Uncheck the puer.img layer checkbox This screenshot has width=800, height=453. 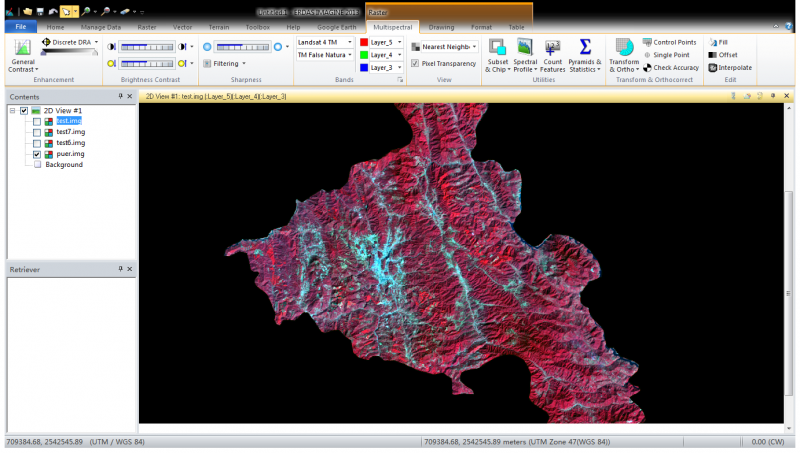coord(37,155)
